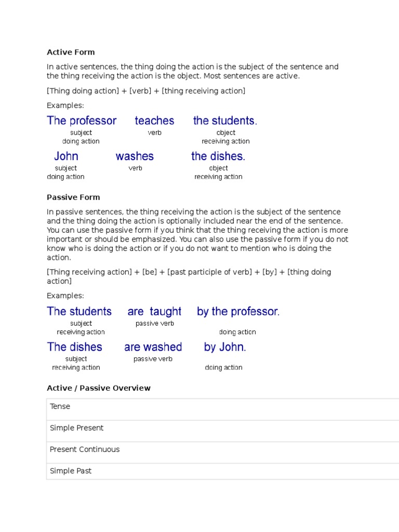Screen dimensions: 399x532
Task: Click 'the students.' in the active example
Action: click(x=225, y=121)
